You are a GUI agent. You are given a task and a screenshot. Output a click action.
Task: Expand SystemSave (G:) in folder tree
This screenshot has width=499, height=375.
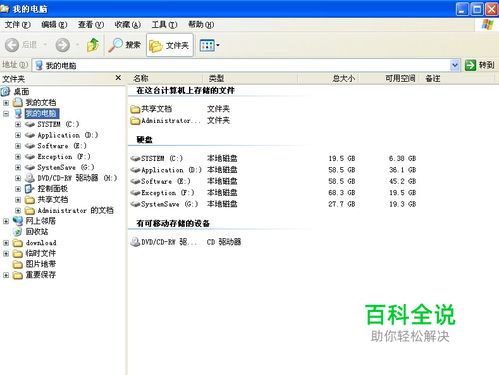click(18, 167)
